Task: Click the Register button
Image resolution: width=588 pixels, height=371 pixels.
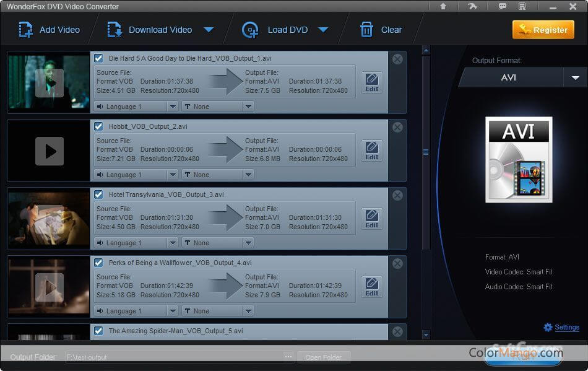Action: (x=543, y=29)
